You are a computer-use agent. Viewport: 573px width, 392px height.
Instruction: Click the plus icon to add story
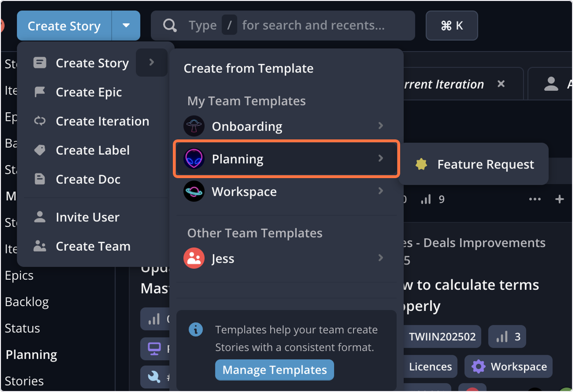click(x=560, y=199)
